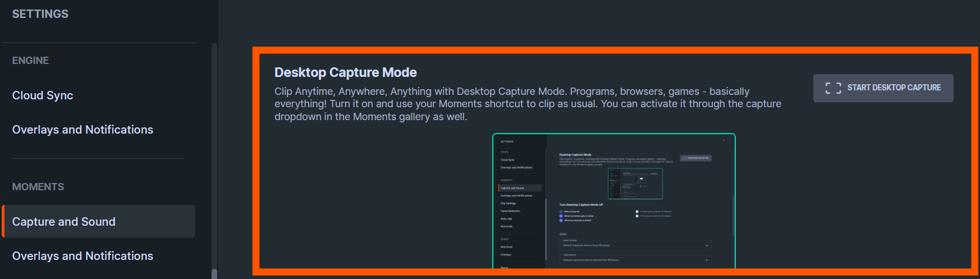The width and height of the screenshot is (980, 279).
Task: Click the "ENGINE" section label
Action: (30, 61)
